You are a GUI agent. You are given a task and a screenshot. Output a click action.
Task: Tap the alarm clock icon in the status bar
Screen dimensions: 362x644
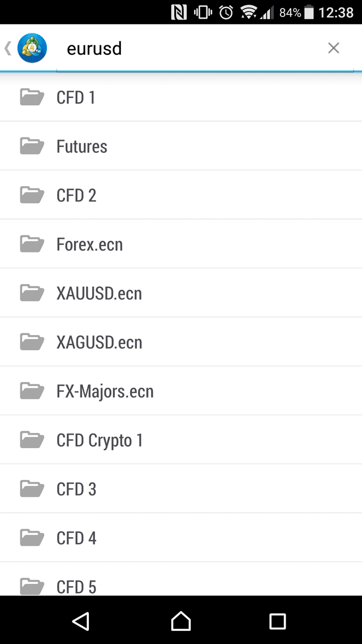click(226, 12)
